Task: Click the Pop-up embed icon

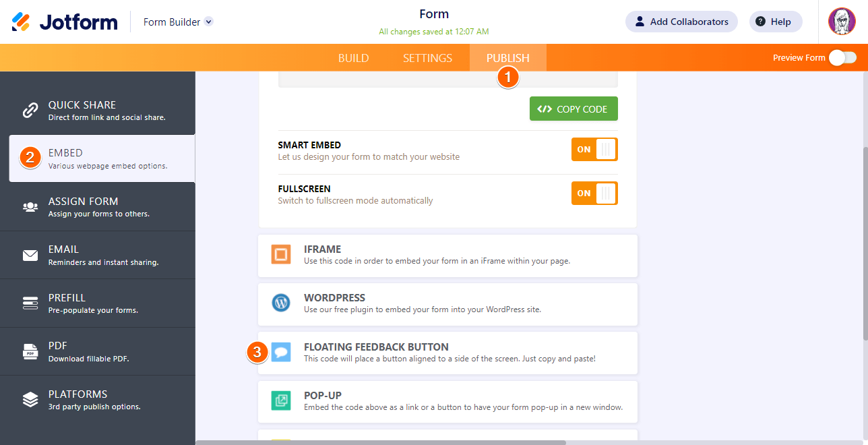Action: pyautogui.click(x=281, y=400)
